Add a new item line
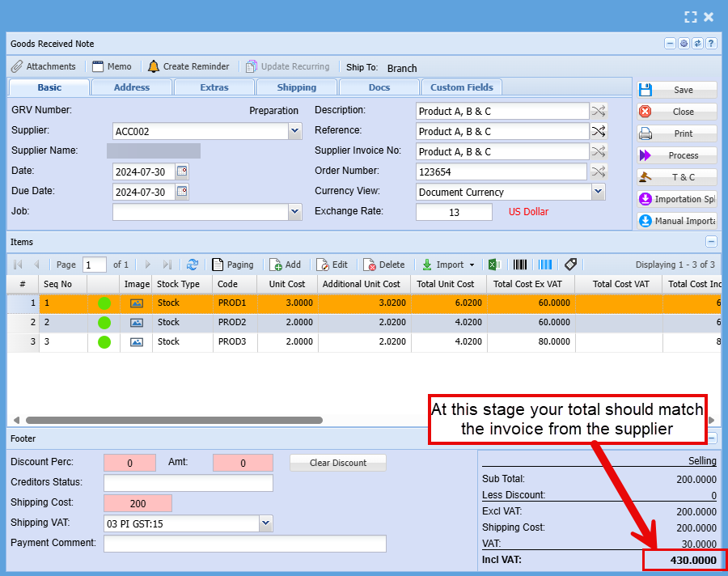Image resolution: width=728 pixels, height=576 pixels. (286, 265)
